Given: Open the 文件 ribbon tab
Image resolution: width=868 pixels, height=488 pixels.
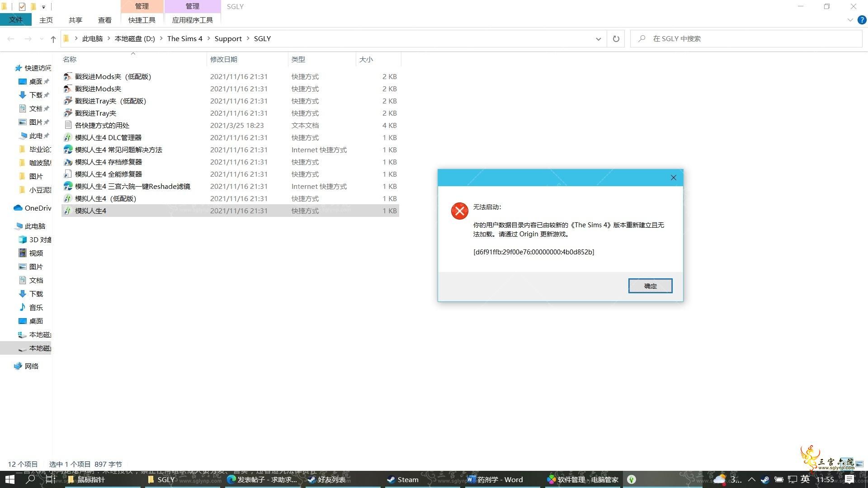Looking at the screenshot, I should click(x=16, y=20).
